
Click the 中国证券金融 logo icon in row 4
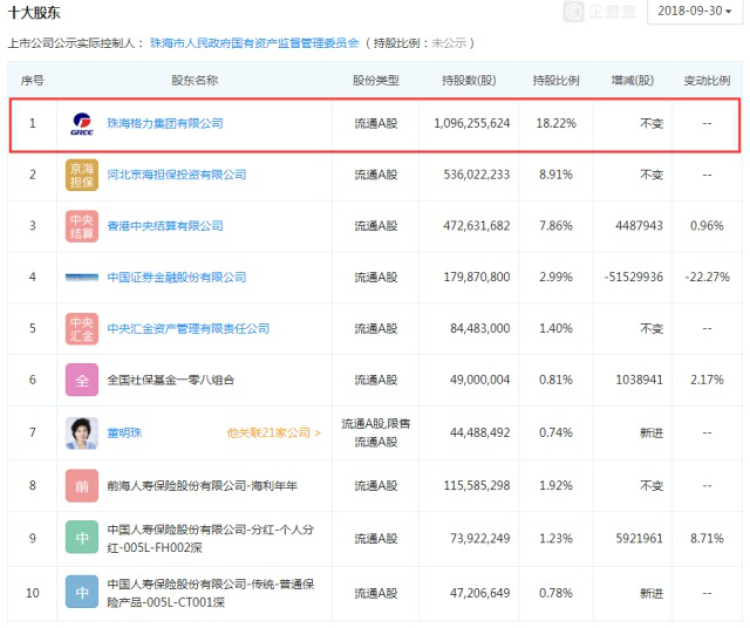(x=82, y=277)
